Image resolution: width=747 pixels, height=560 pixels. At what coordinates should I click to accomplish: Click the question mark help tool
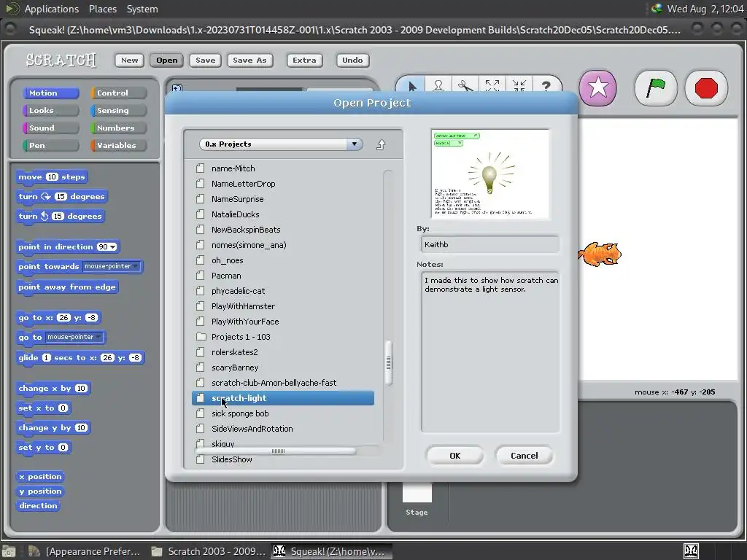pos(546,86)
